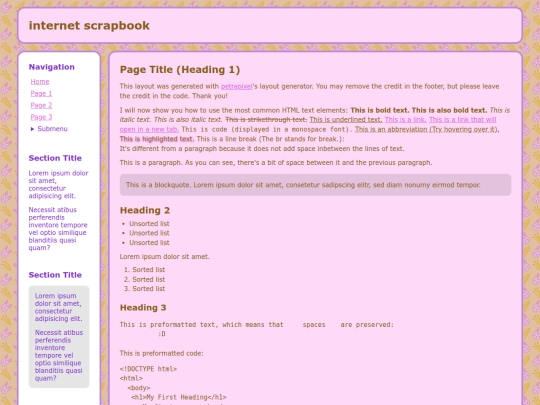Click 'This is highlighted text.' phrase

pyautogui.click(x=157, y=139)
